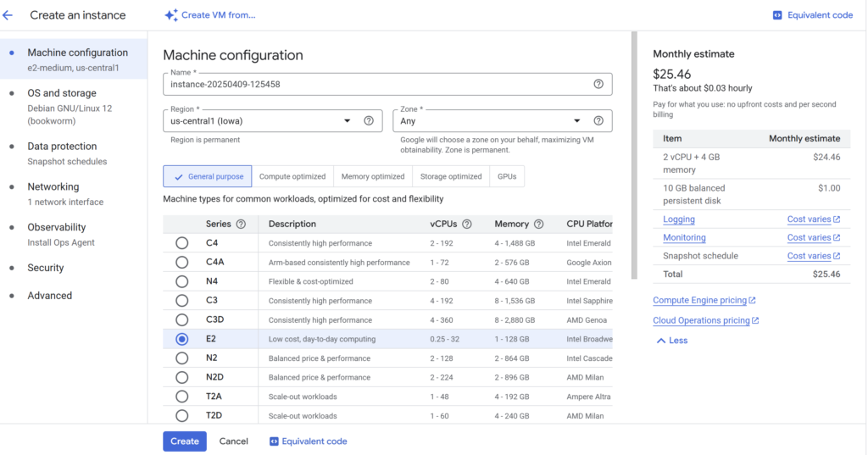This screenshot has width=868, height=455.
Task: Click the Memory column help icon
Action: coord(537,225)
